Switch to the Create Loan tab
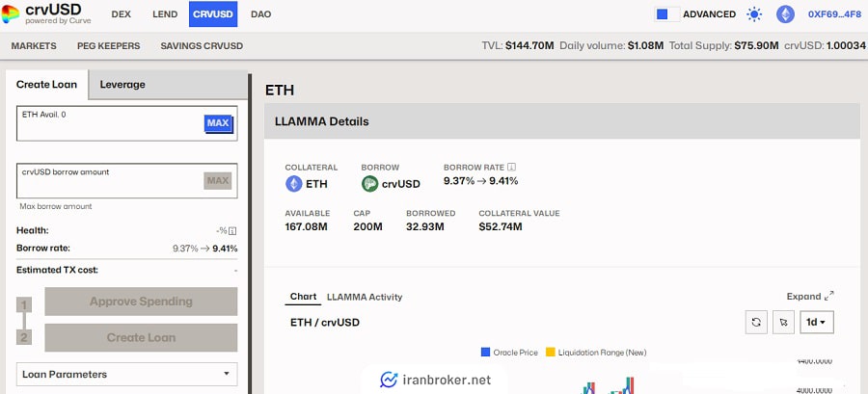868x394 pixels. [x=46, y=85]
